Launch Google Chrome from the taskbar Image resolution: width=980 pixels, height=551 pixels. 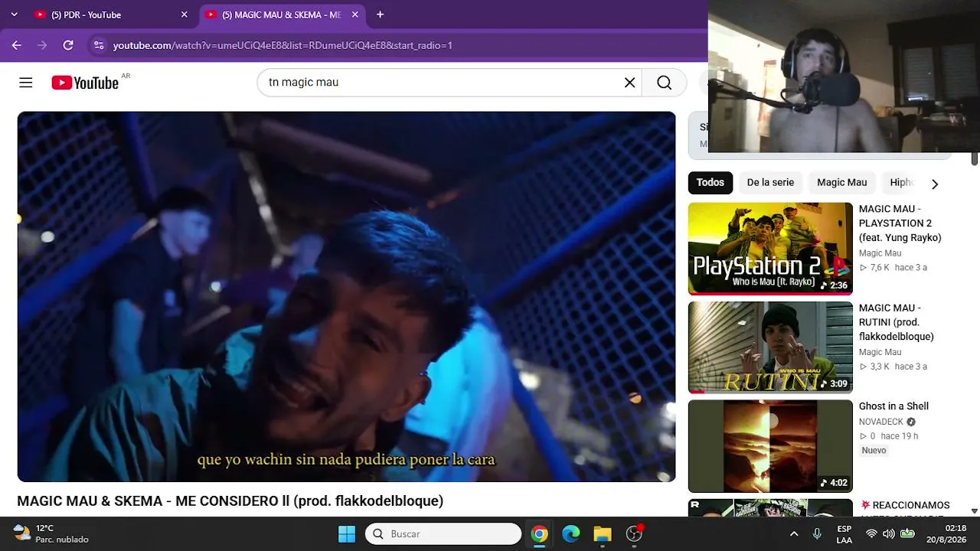pyautogui.click(x=540, y=533)
